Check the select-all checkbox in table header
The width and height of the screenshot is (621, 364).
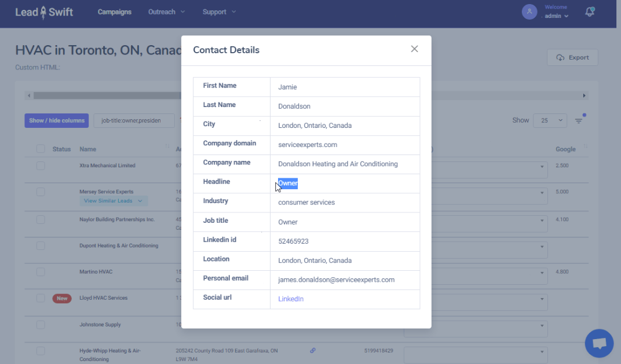(x=40, y=149)
